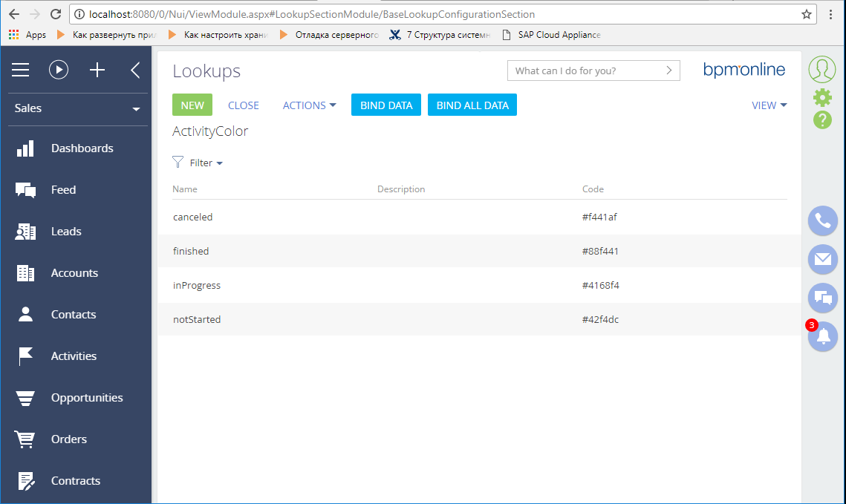The height and width of the screenshot is (504, 846).
Task: Select the canceled lookup row
Action: (479, 217)
